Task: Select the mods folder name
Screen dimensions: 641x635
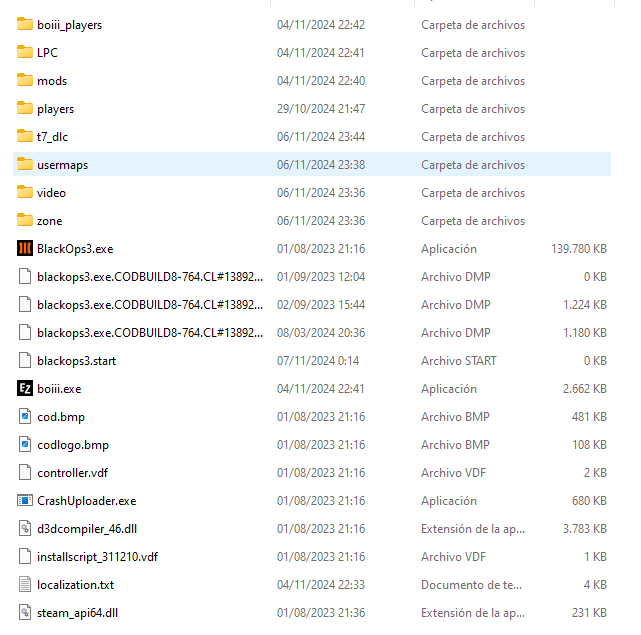Action: (x=52, y=81)
